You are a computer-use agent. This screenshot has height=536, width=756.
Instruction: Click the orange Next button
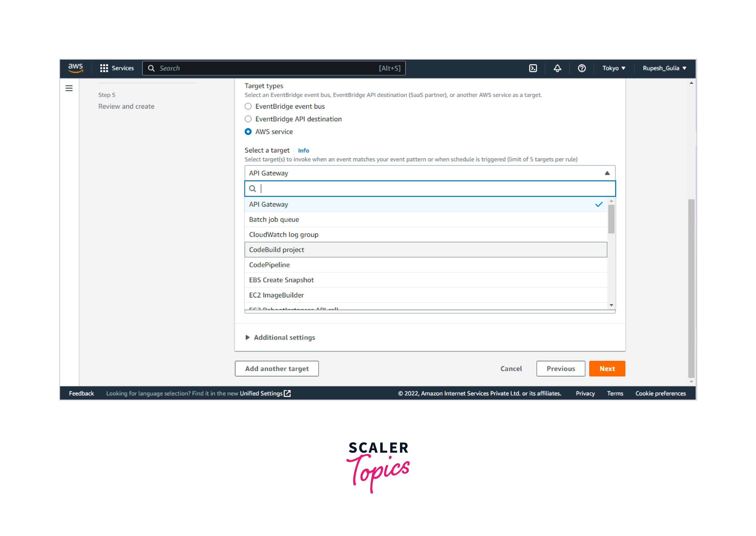[607, 369]
